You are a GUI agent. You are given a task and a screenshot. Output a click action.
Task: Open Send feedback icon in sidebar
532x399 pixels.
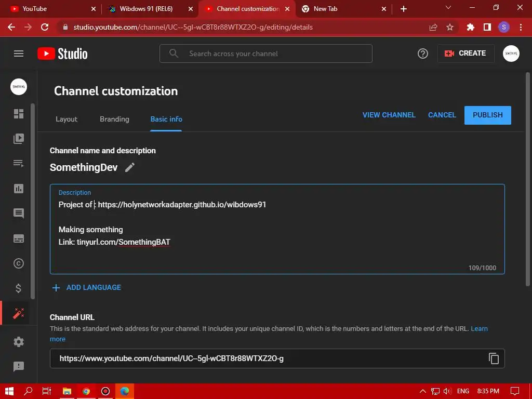19,366
